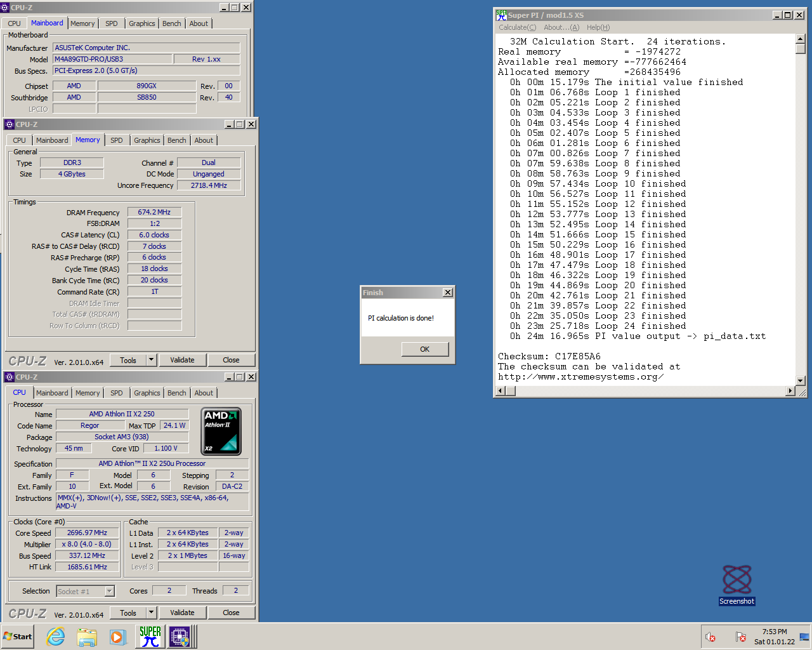Switch to SPD tab in top CPU-Z window

point(112,23)
